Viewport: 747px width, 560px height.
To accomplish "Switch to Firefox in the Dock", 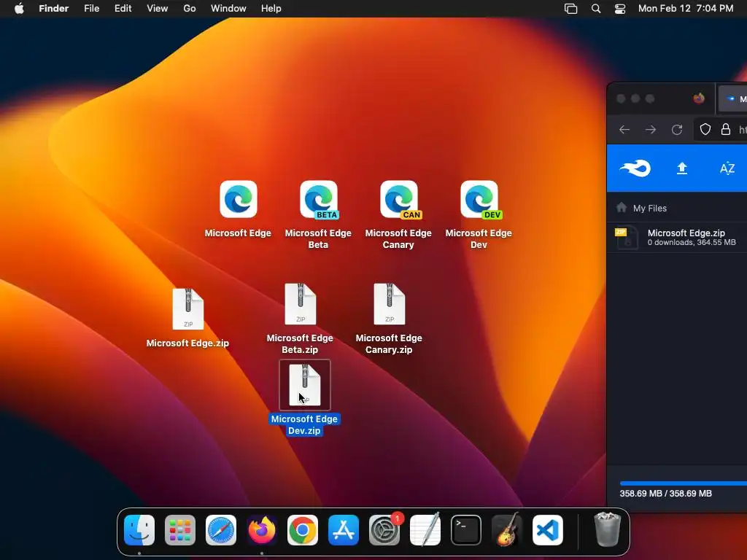I will click(x=262, y=530).
